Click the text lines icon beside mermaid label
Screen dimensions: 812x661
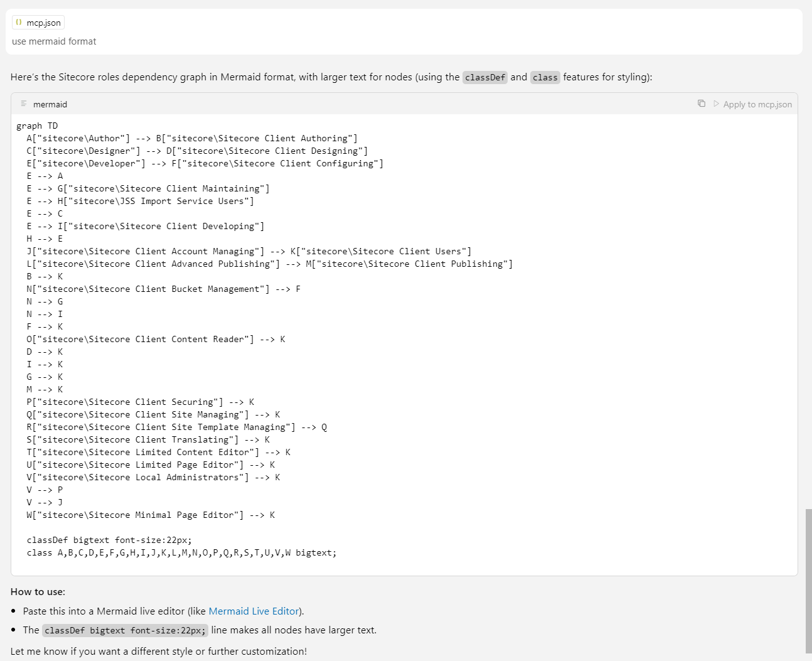click(24, 104)
